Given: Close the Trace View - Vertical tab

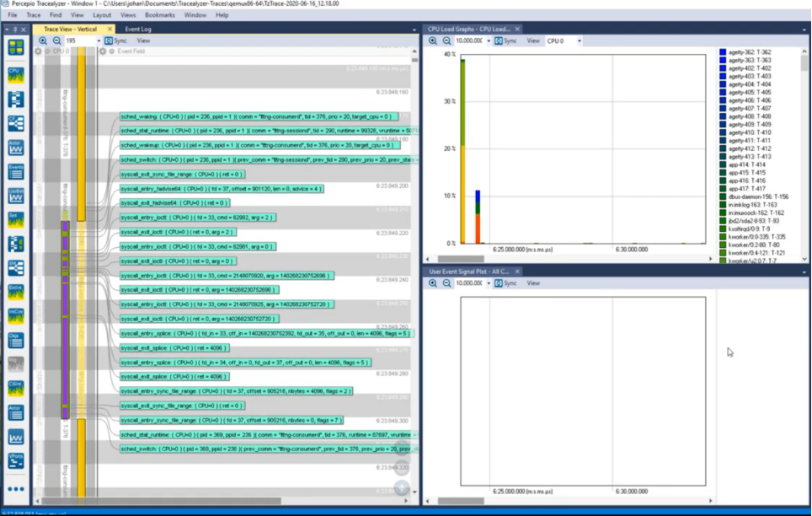Looking at the screenshot, I should click(110, 29).
